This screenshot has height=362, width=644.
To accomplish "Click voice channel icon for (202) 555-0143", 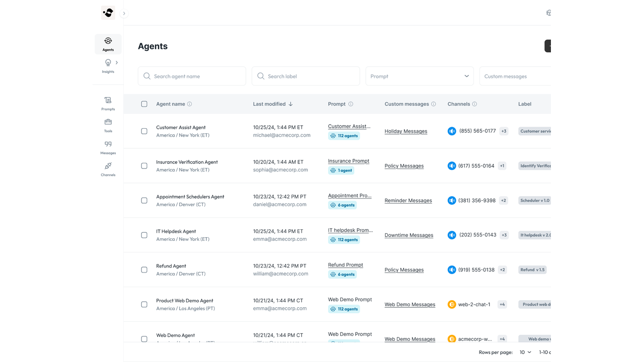I will (452, 235).
